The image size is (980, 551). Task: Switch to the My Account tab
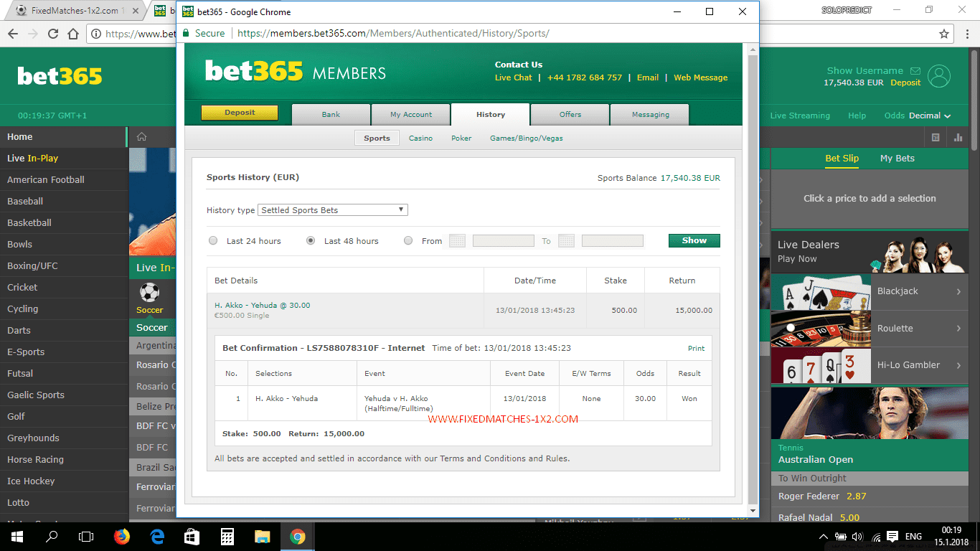(x=411, y=115)
